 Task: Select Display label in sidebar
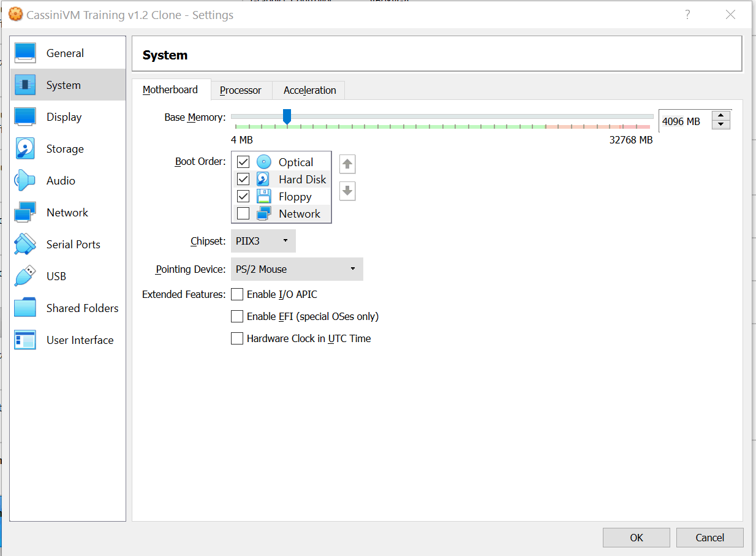pyautogui.click(x=64, y=117)
